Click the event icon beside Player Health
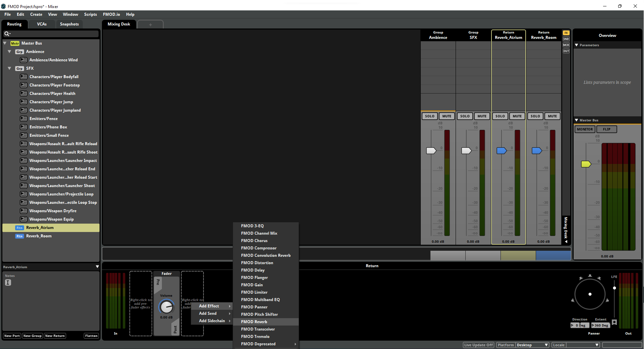This screenshot has height=349, width=644. click(23, 94)
